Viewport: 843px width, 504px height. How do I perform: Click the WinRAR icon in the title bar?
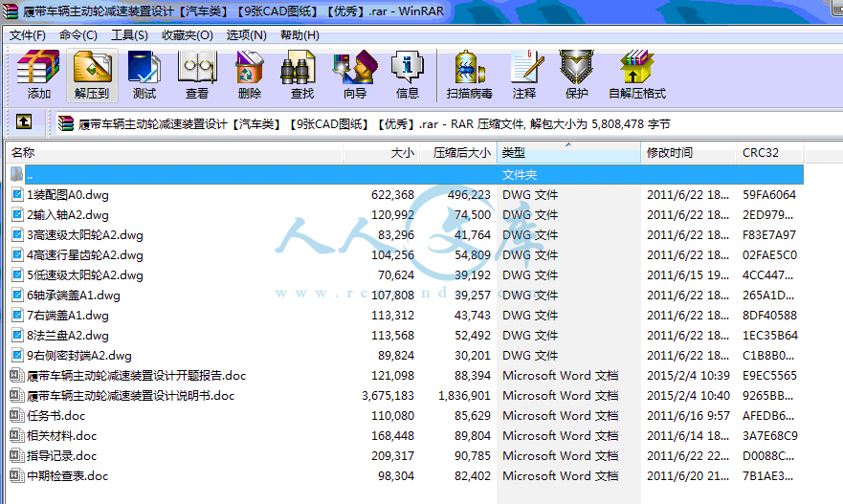click(x=11, y=11)
